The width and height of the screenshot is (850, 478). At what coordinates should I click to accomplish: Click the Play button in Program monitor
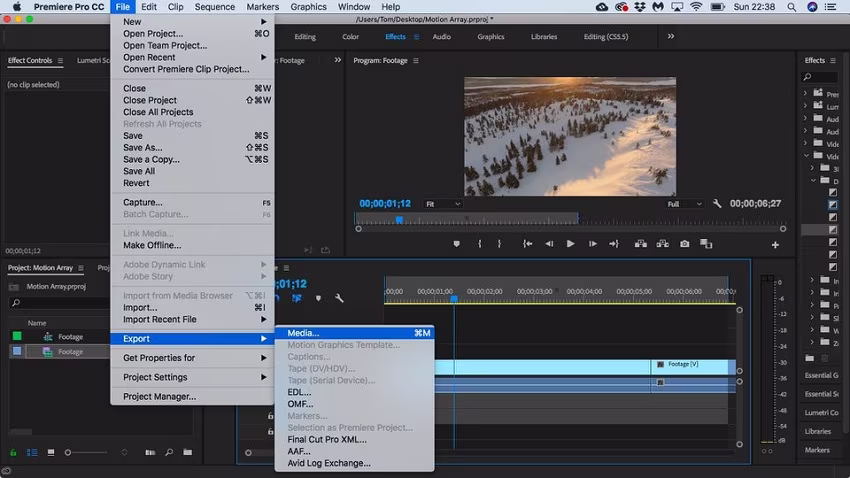[x=570, y=243]
